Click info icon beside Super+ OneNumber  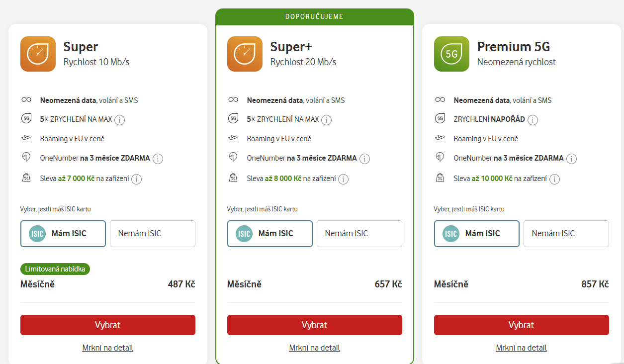(x=365, y=159)
